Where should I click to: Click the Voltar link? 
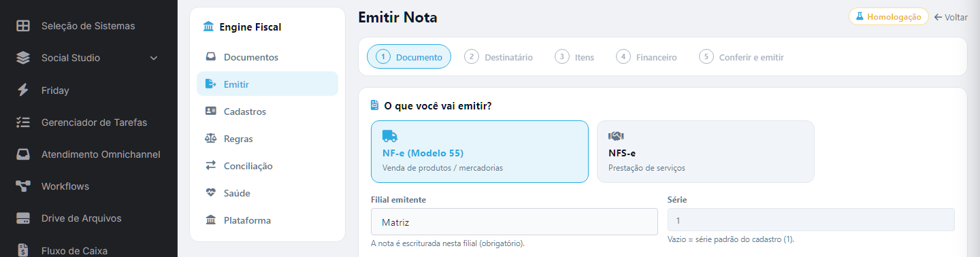click(x=951, y=17)
